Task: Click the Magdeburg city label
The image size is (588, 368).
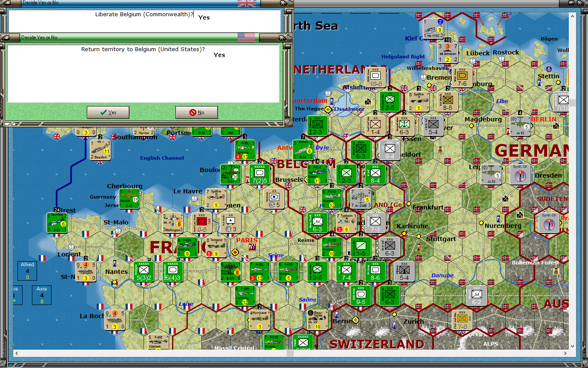Action: point(483,120)
